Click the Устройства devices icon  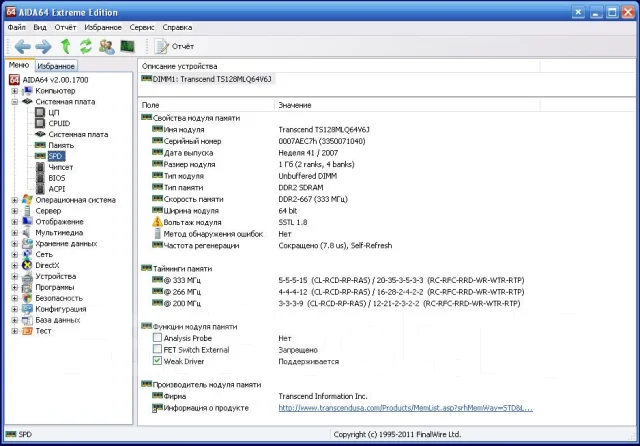pyautogui.click(x=27, y=277)
